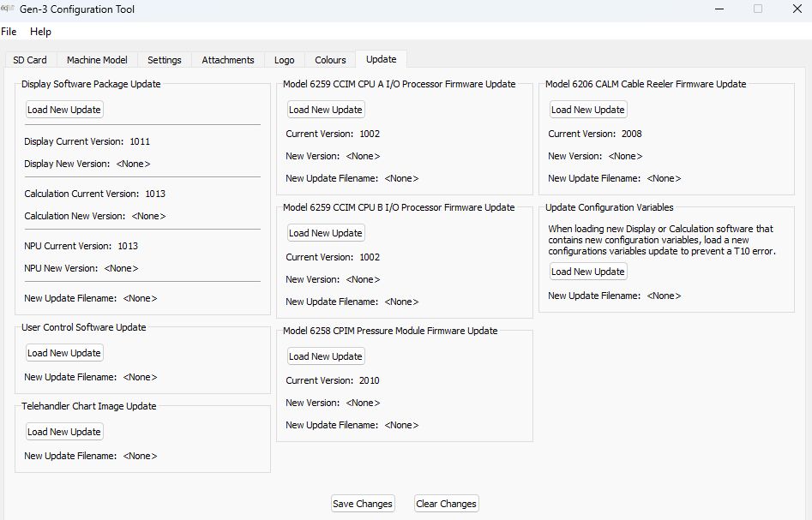Load new User Control Software update

64,353
